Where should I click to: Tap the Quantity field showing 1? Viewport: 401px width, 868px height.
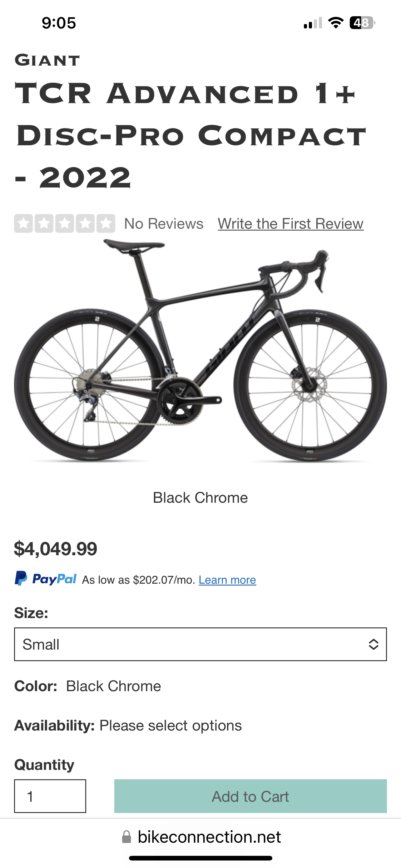click(x=50, y=796)
